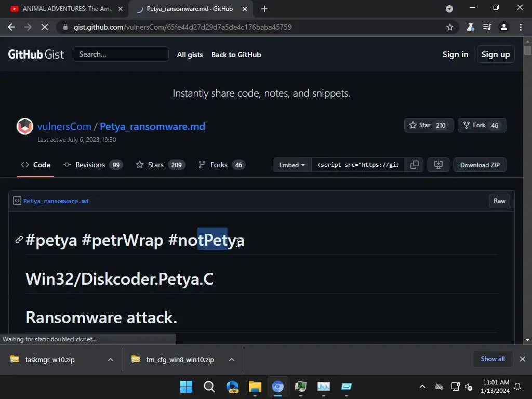Click Sign in
The height and width of the screenshot is (399, 532).
coord(455,54)
